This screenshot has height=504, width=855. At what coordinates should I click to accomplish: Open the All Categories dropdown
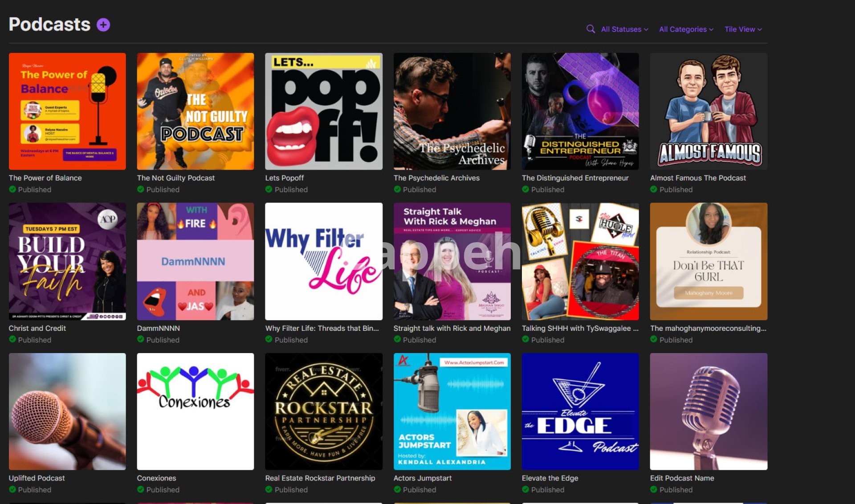point(686,29)
